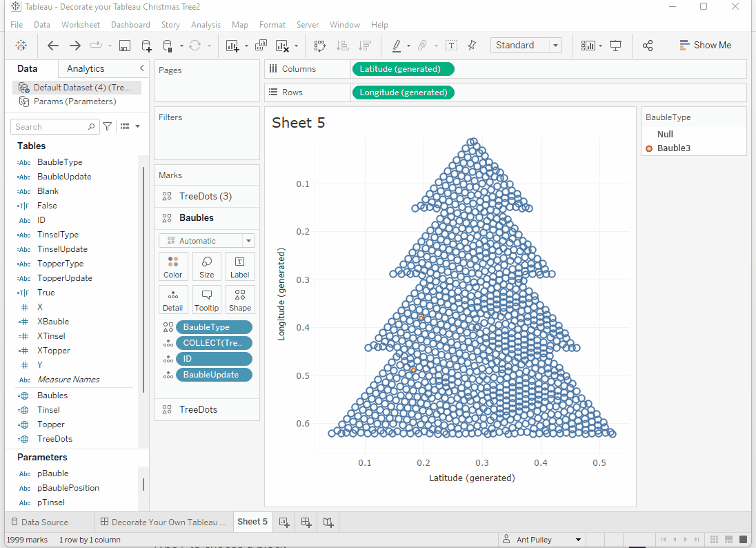Click the New Worksheet tab icon
Screen dimensions: 756x548
[284, 522]
